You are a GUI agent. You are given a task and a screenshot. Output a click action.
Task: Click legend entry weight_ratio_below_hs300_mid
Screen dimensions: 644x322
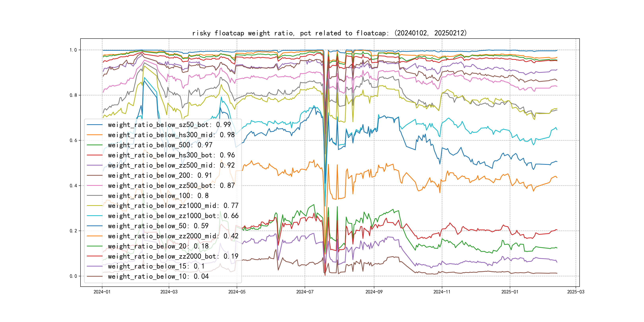(171, 135)
